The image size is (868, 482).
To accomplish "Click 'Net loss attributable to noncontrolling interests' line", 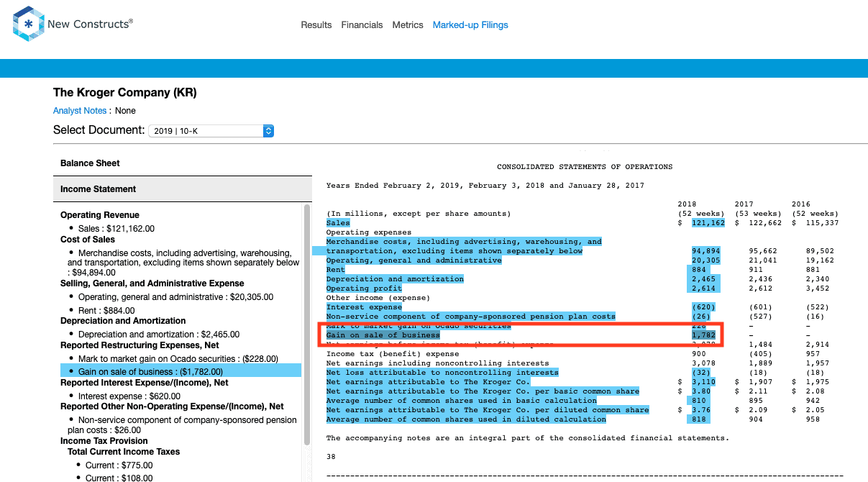I will (x=442, y=373).
